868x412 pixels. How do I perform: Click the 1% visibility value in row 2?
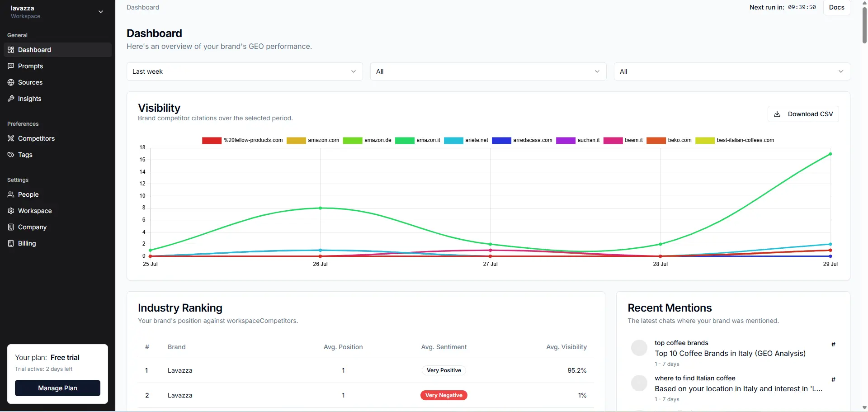pos(582,395)
